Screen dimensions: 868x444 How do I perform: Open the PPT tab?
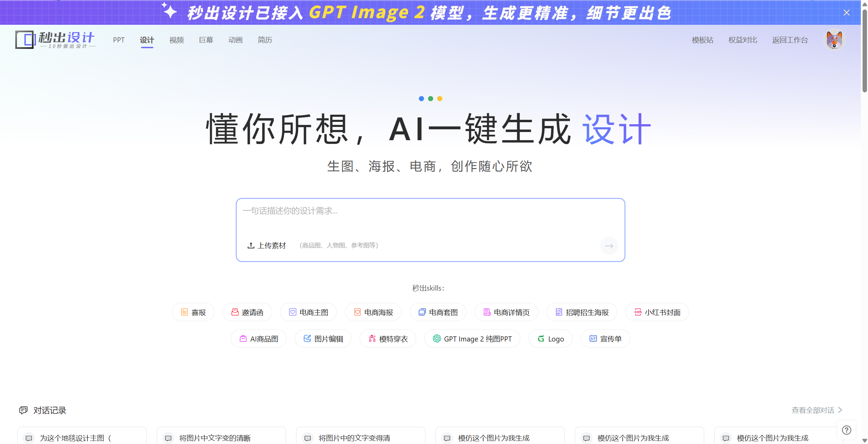coord(119,40)
